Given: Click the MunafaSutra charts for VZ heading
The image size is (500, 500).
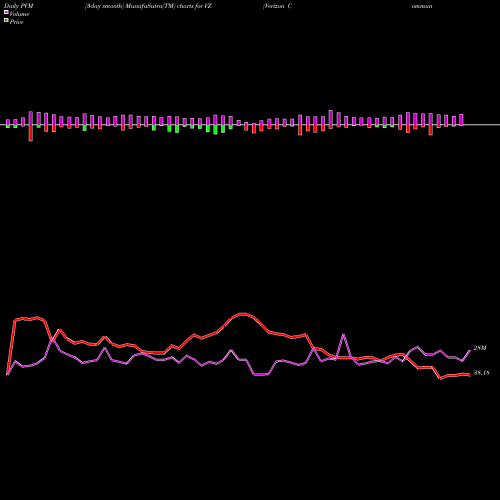Looking at the screenshot, I should point(148,6).
